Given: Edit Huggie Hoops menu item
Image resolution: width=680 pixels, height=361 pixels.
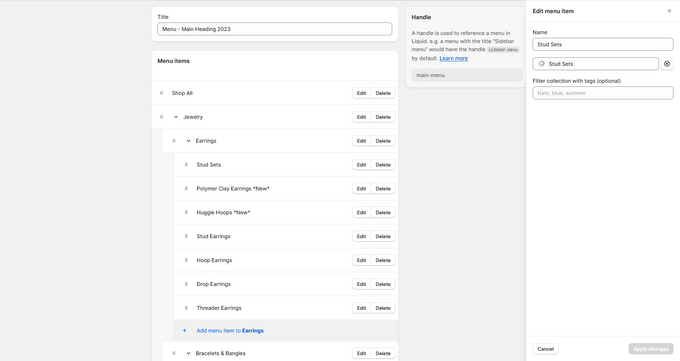Looking at the screenshot, I should coord(361,212).
